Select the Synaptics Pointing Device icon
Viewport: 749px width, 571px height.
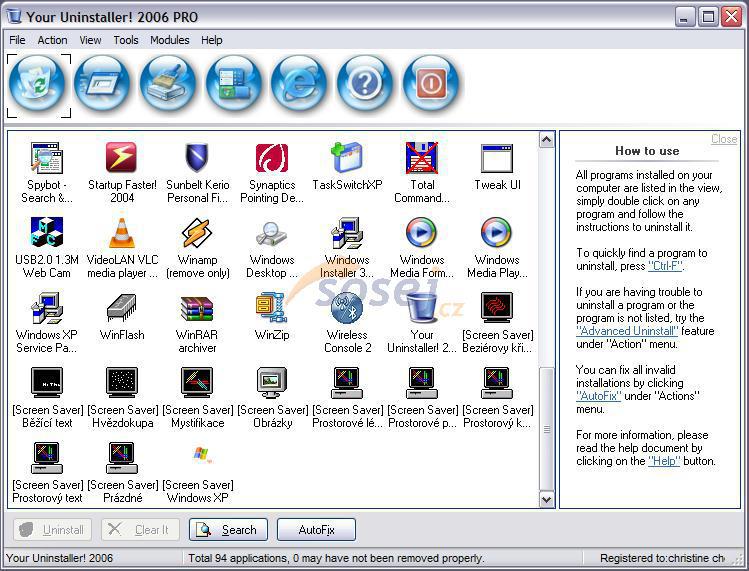click(x=272, y=158)
